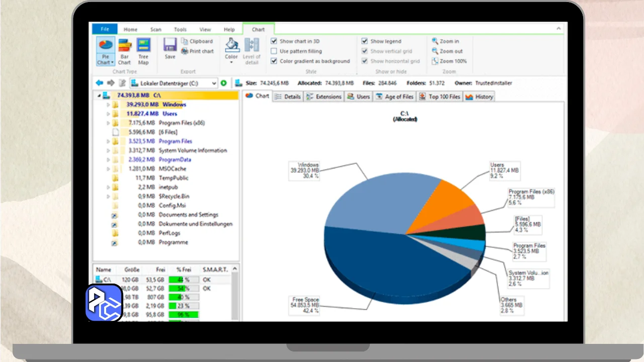Start scan with the green round button
This screenshot has height=362, width=644.
point(224,83)
